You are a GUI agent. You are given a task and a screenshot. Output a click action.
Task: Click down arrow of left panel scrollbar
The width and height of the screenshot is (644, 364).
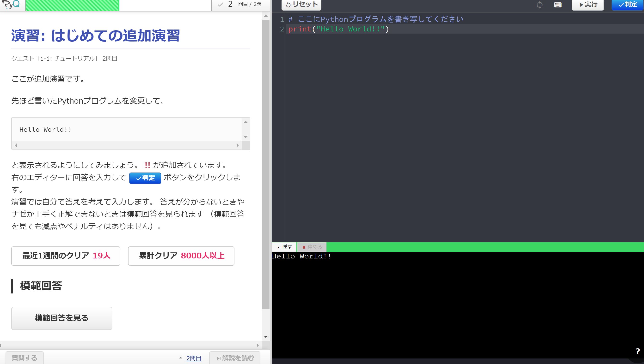(266, 337)
